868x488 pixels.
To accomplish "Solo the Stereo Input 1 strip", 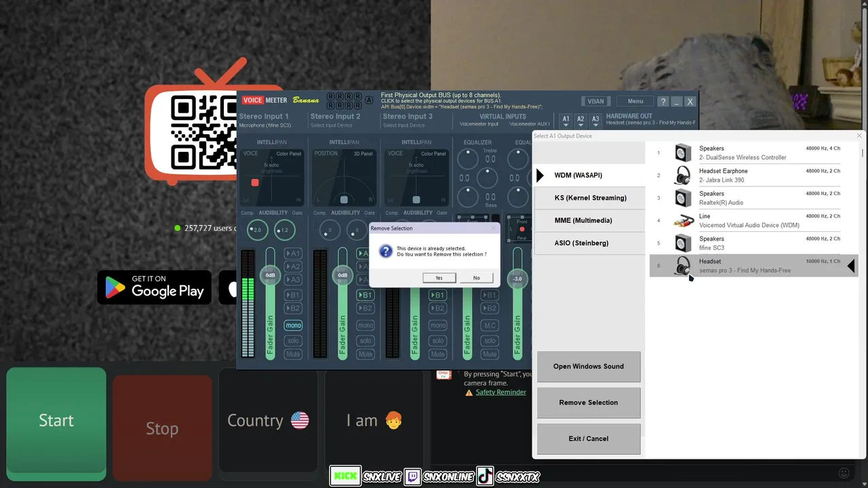I will pyautogui.click(x=293, y=341).
